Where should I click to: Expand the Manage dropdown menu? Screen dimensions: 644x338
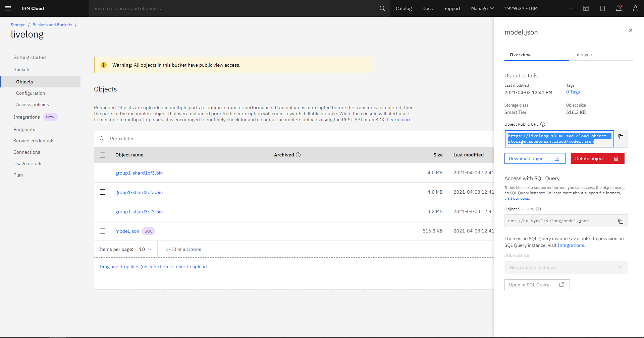(x=482, y=8)
